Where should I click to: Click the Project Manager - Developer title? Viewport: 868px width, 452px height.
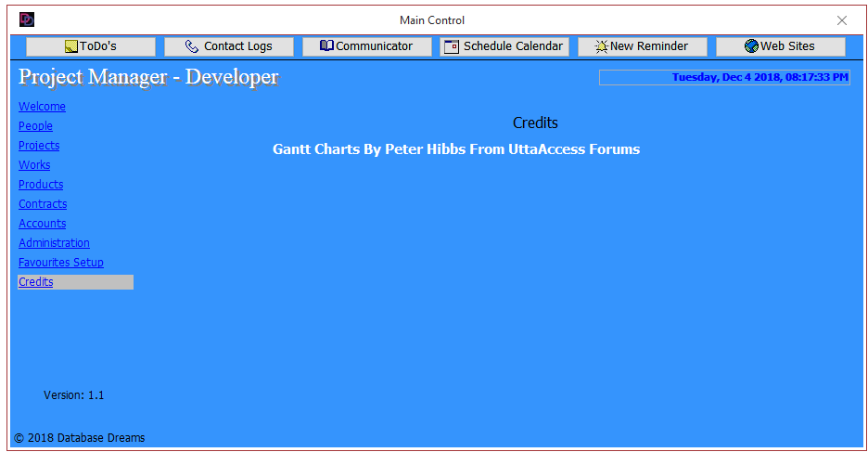click(x=148, y=78)
